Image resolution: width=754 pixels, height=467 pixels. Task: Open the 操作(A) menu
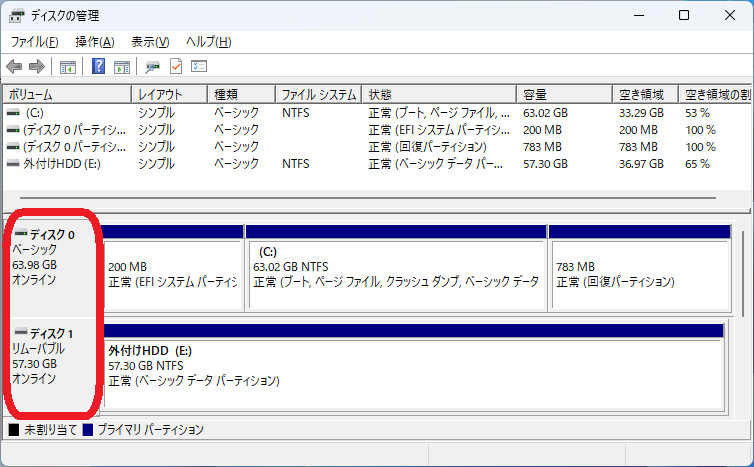tap(95, 42)
